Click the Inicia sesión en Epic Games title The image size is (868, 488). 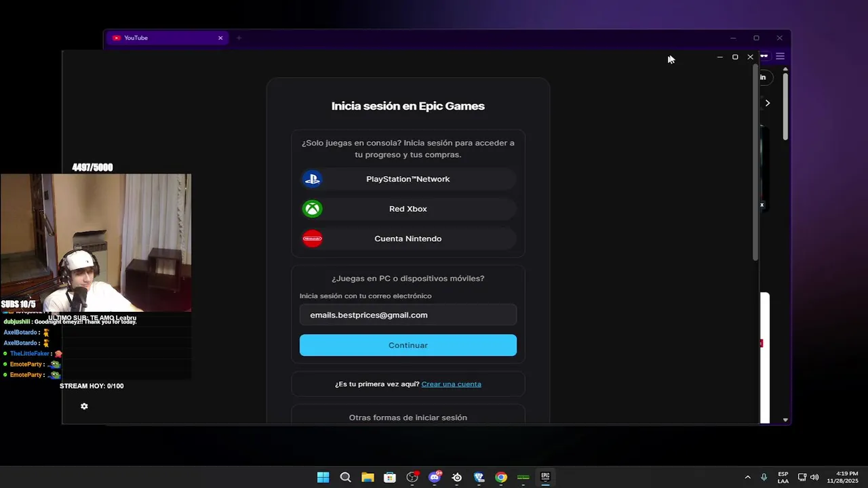click(408, 106)
